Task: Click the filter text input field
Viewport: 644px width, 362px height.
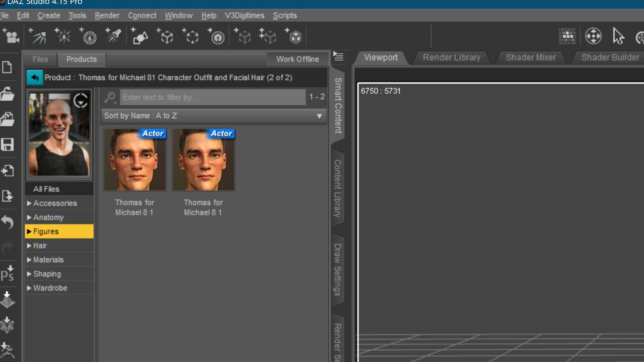Action: 213,97
